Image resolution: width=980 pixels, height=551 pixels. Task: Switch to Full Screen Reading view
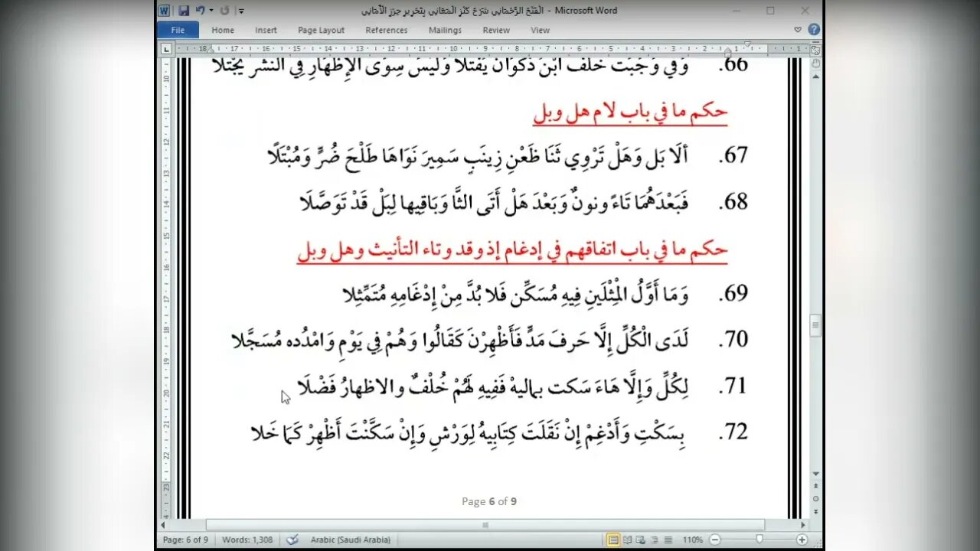(626, 540)
